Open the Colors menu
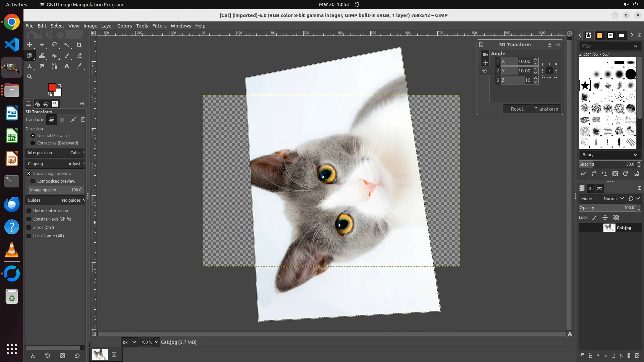 (124, 26)
